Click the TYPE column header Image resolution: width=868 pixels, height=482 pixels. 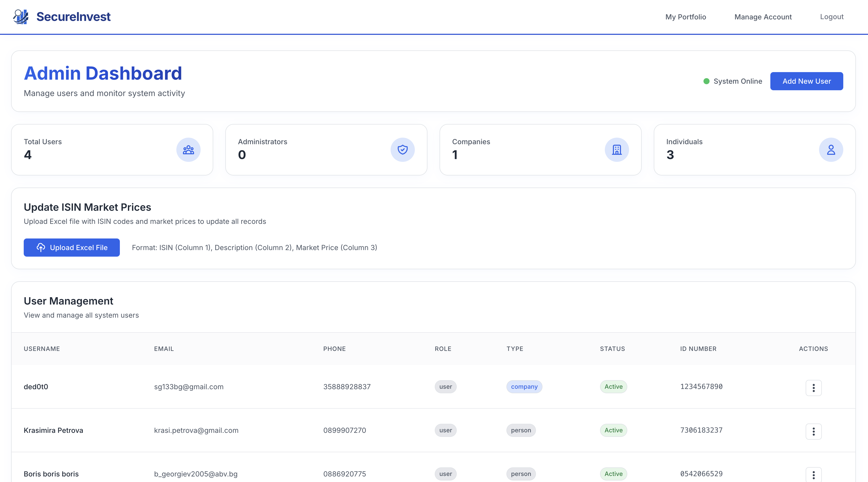515,349
